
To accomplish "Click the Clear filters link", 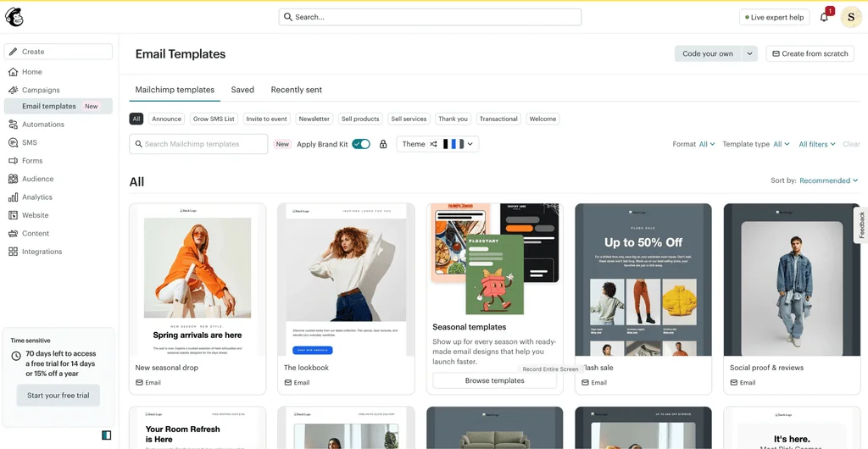I will coord(851,144).
